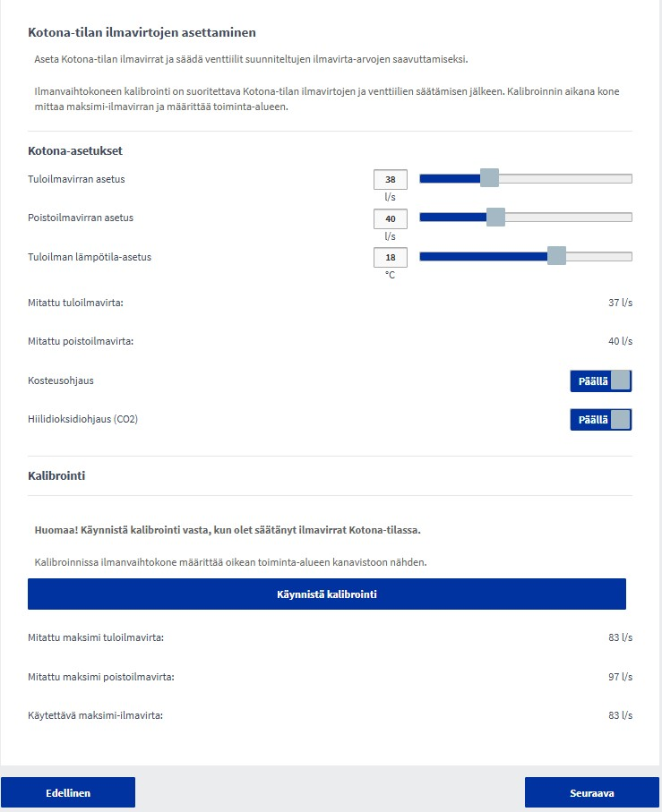Viewport: 662px width, 812px height.
Task: Click the Mitattu tuloilmavirta 37 l/s value
Action: [x=620, y=303]
